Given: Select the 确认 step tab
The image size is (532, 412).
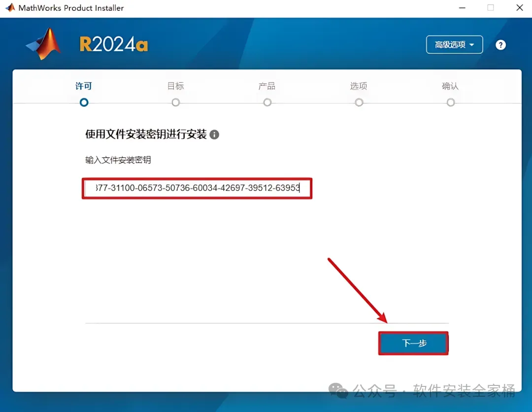Looking at the screenshot, I should 450,86.
